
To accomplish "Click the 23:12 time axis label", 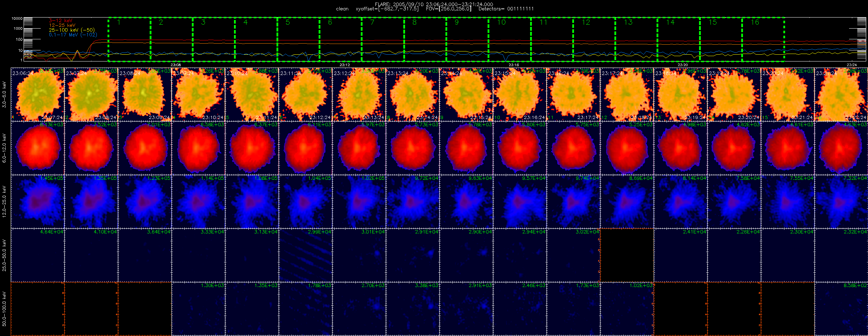I will click(x=345, y=65).
